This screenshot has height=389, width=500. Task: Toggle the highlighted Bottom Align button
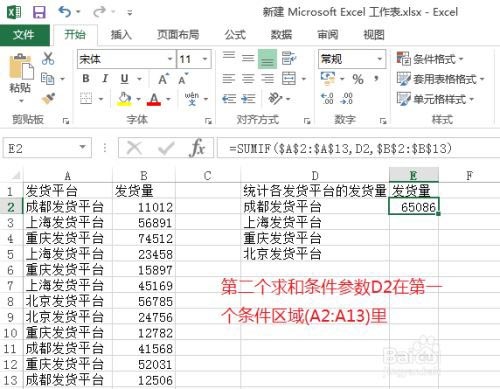pos(267,59)
